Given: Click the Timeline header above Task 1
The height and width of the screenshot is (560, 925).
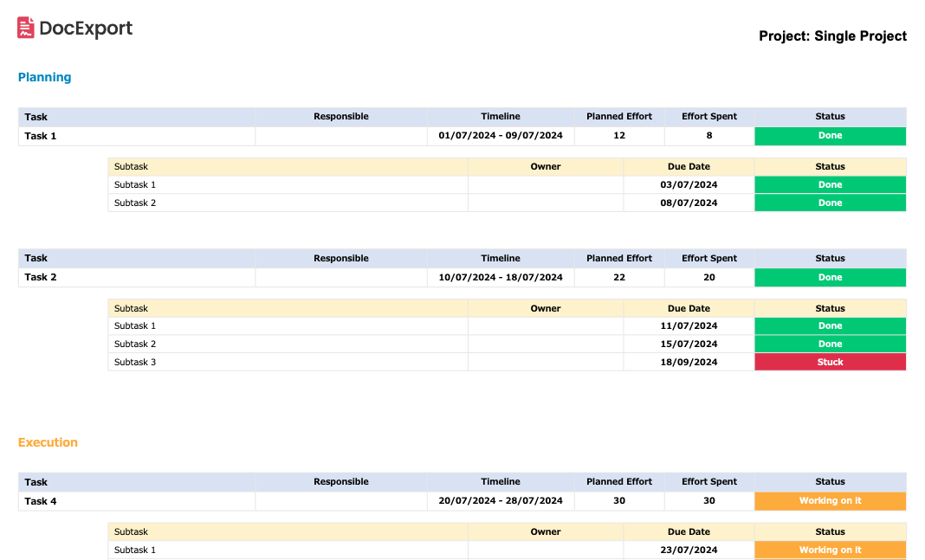Looking at the screenshot, I should tap(501, 117).
